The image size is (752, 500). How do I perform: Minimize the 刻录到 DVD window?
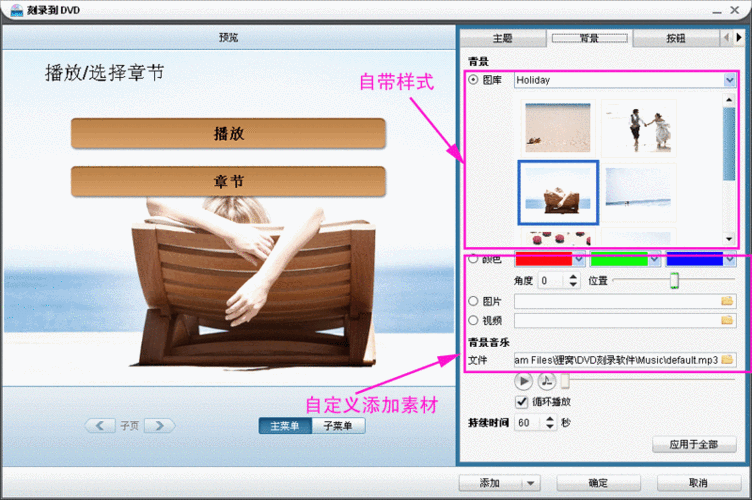tap(717, 11)
